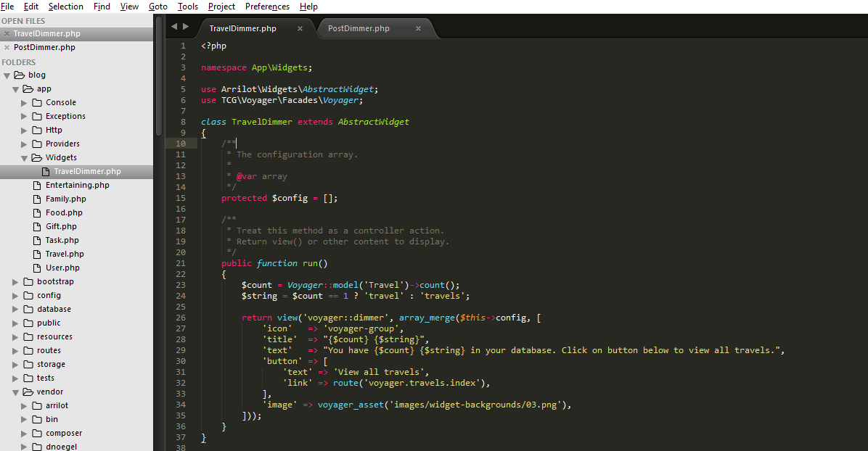Viewport: 868px width, 451px height.
Task: Open the Edit menu
Action: [x=31, y=7]
